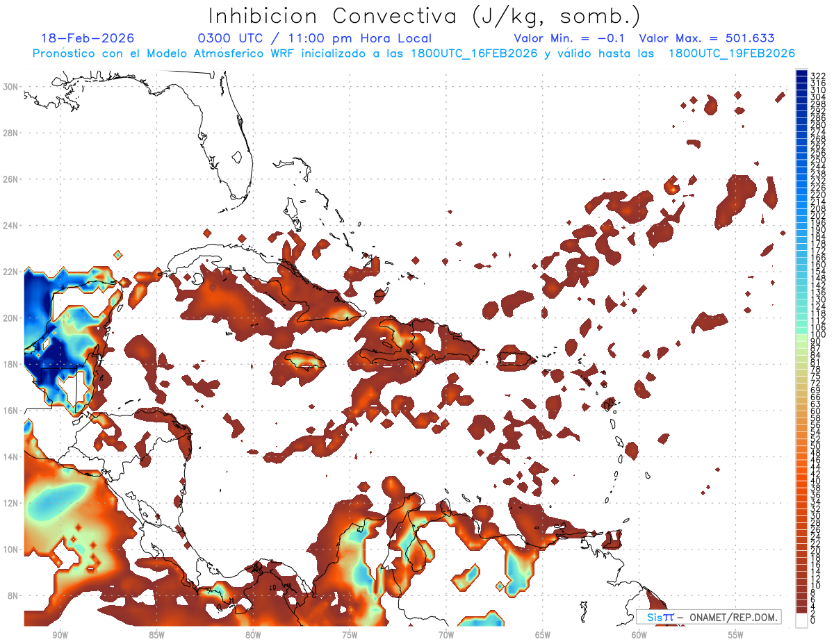Click the "10N" latitude axis label

11,550
